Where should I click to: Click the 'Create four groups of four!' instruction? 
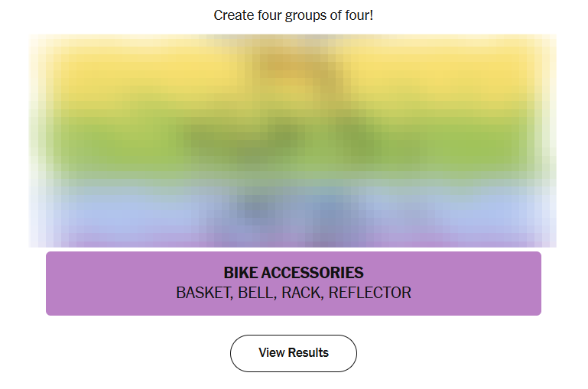pyautogui.click(x=293, y=15)
